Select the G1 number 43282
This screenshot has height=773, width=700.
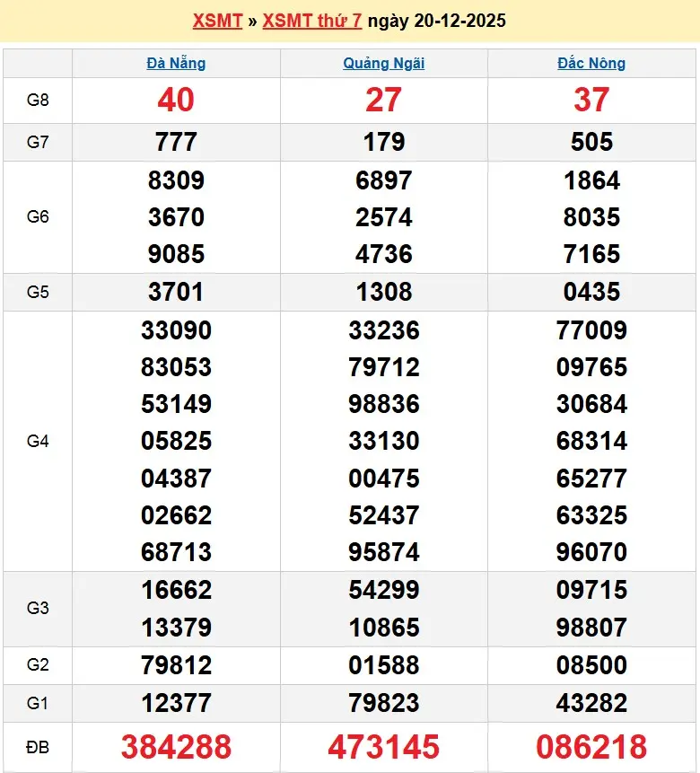[591, 703]
